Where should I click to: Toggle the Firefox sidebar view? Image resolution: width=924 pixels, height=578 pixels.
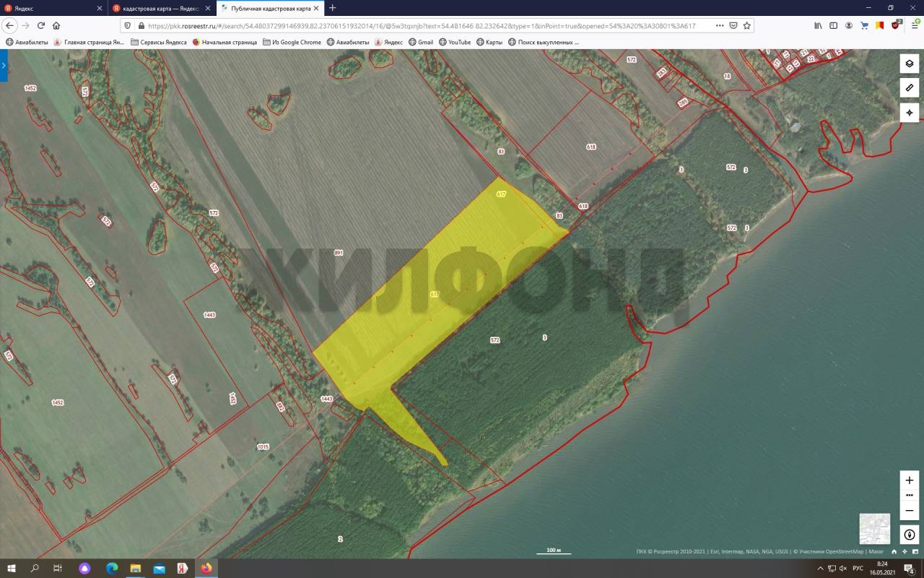(x=833, y=25)
